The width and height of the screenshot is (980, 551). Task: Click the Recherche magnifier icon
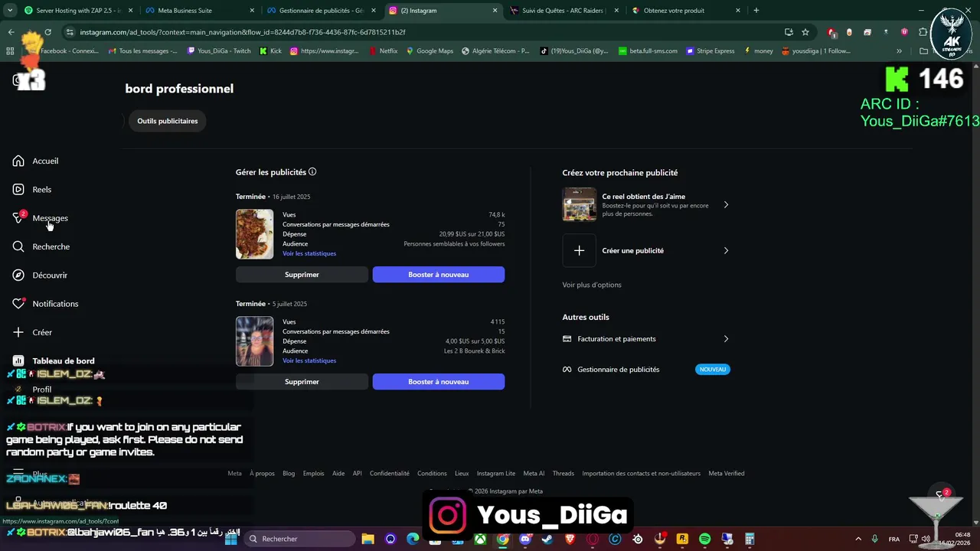coord(18,246)
